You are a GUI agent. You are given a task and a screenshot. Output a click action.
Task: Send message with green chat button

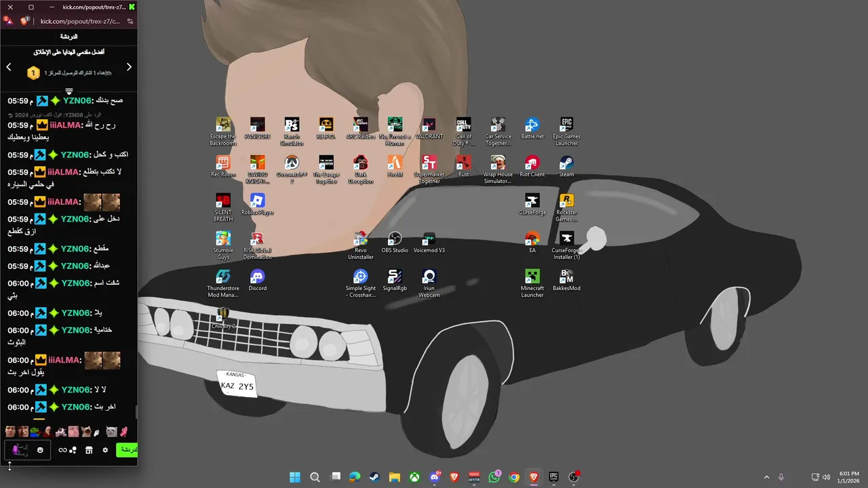[127, 450]
